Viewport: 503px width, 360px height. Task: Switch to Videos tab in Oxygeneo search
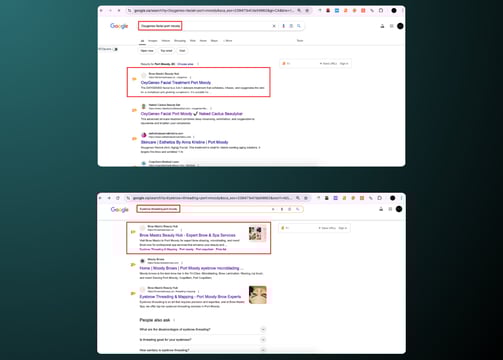pyautogui.click(x=166, y=41)
